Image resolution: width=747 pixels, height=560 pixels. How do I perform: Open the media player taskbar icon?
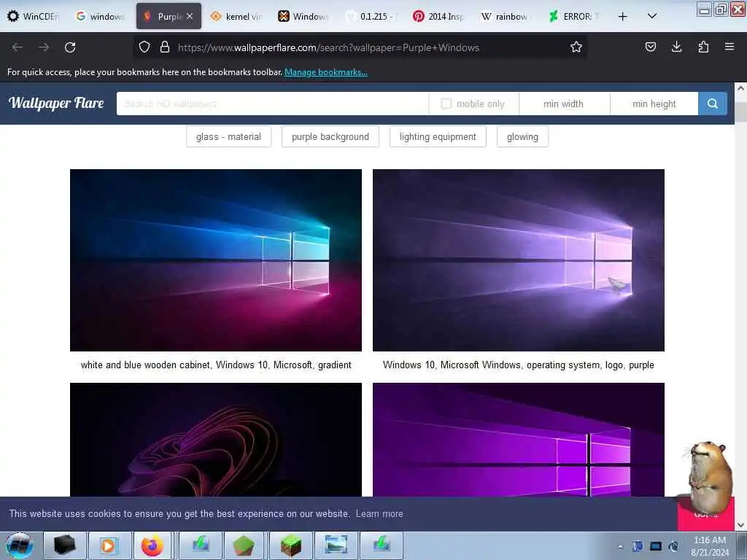[x=109, y=545]
